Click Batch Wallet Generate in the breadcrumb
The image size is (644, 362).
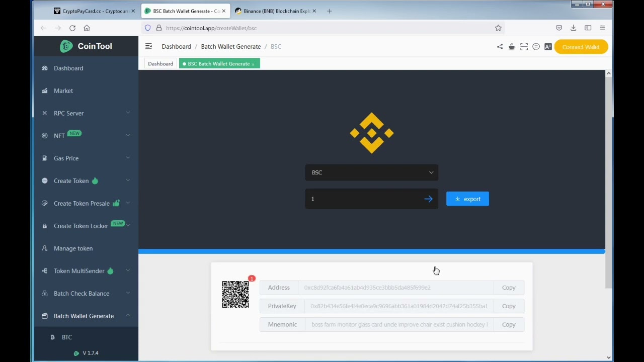pos(231,47)
